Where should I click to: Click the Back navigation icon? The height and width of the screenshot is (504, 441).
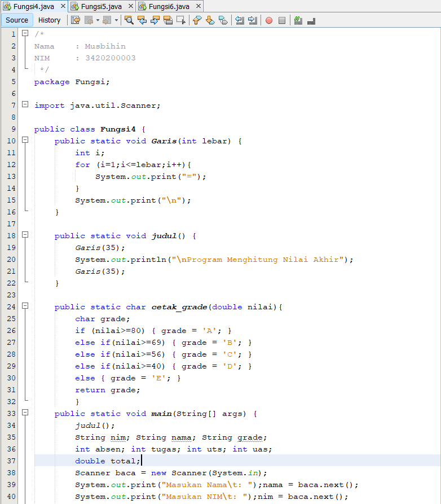tap(89, 20)
